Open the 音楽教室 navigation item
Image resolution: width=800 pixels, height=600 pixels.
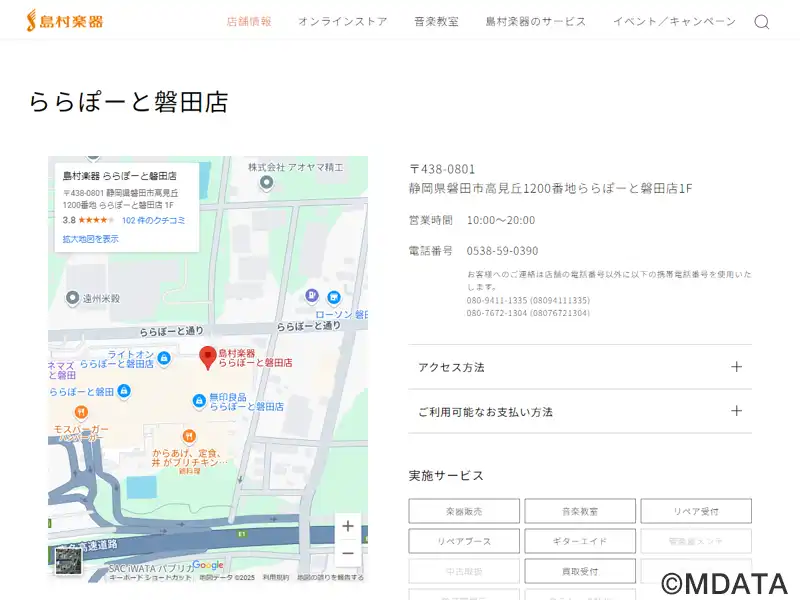[x=436, y=21]
